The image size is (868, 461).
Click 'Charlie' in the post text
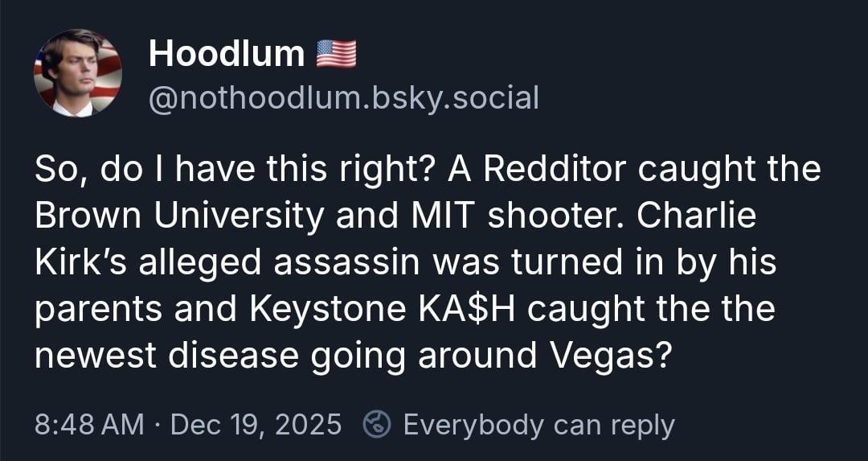(x=701, y=216)
